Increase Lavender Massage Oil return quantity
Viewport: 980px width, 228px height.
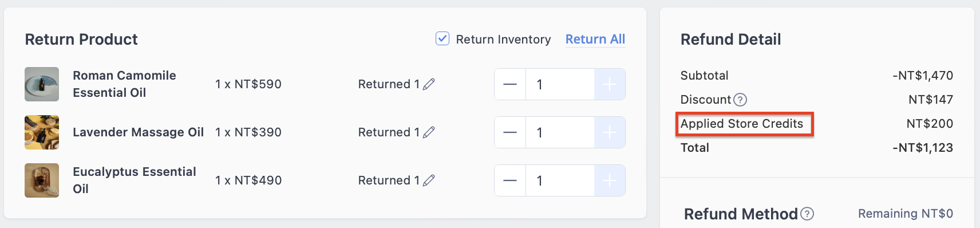610,132
